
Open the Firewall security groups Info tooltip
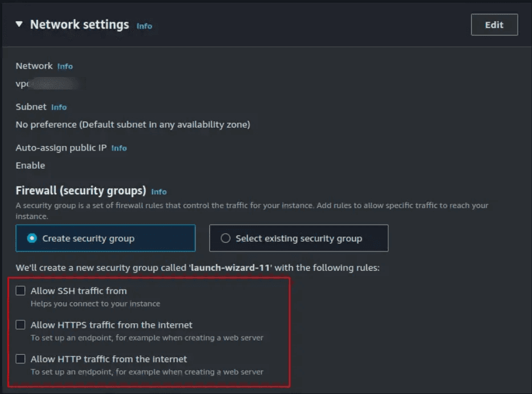[x=159, y=192]
